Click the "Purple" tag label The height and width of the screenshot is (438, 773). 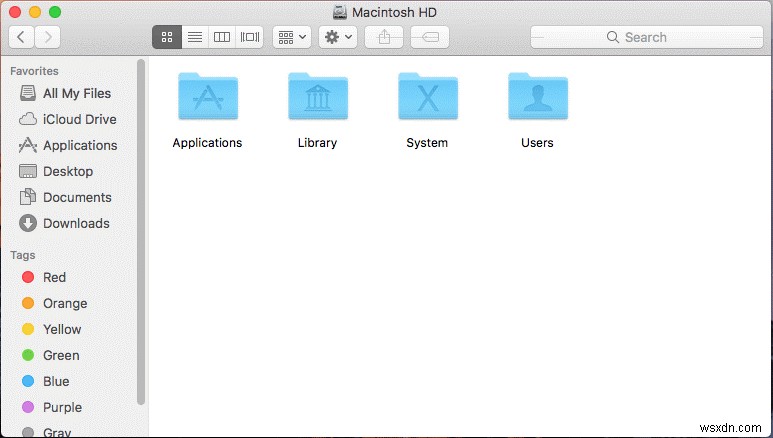tap(62, 407)
